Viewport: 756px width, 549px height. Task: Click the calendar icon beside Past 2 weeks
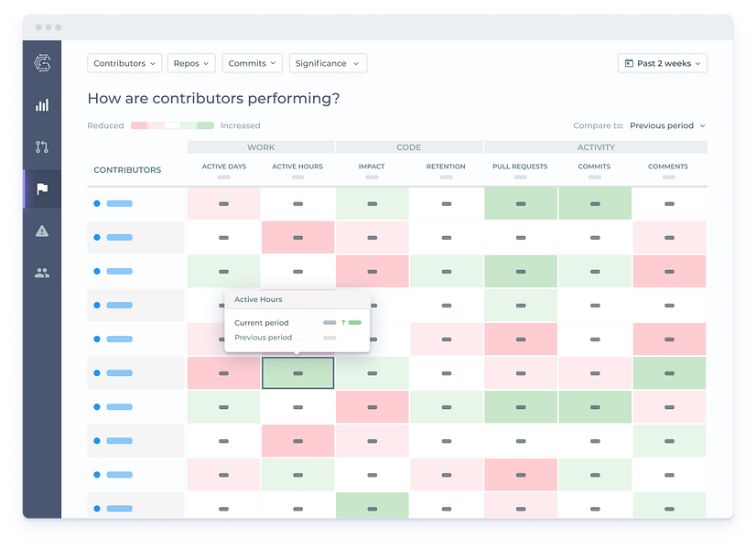click(629, 63)
